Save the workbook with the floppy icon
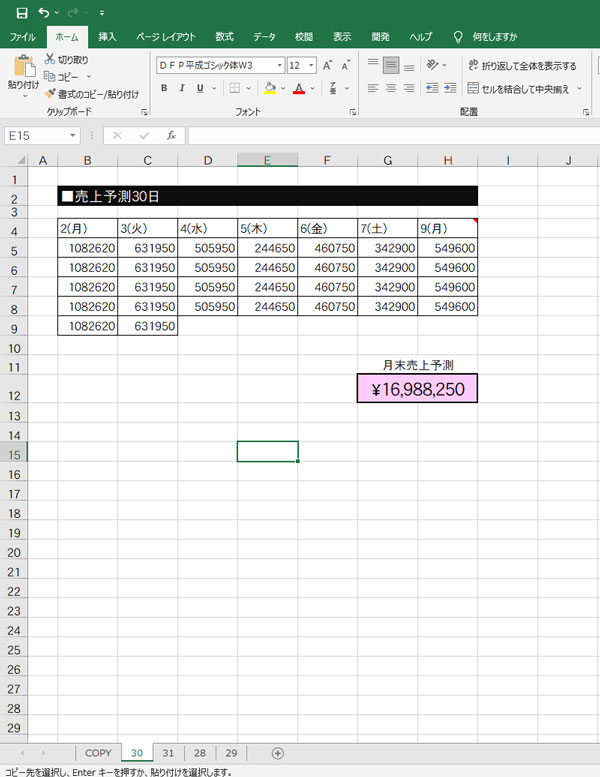The image size is (600, 777). pyautogui.click(x=22, y=13)
